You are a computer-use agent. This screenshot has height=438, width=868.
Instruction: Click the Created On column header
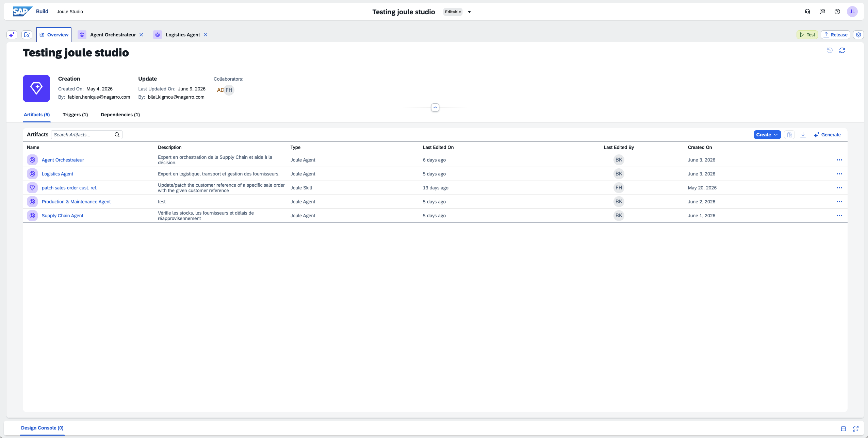point(700,147)
